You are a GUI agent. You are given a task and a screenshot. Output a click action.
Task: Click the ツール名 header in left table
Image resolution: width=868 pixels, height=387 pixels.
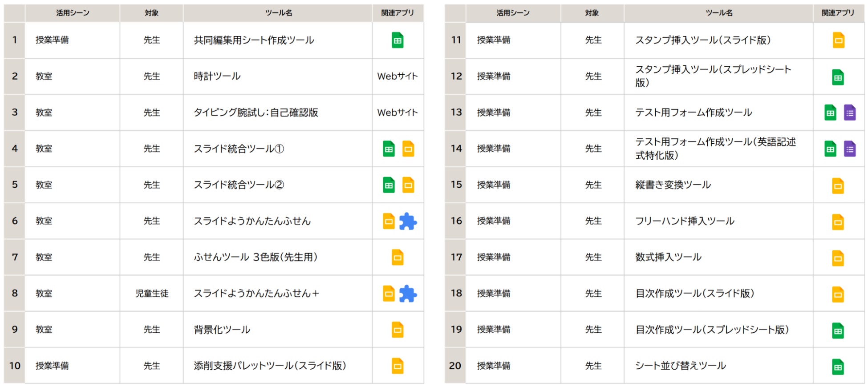pyautogui.click(x=279, y=13)
